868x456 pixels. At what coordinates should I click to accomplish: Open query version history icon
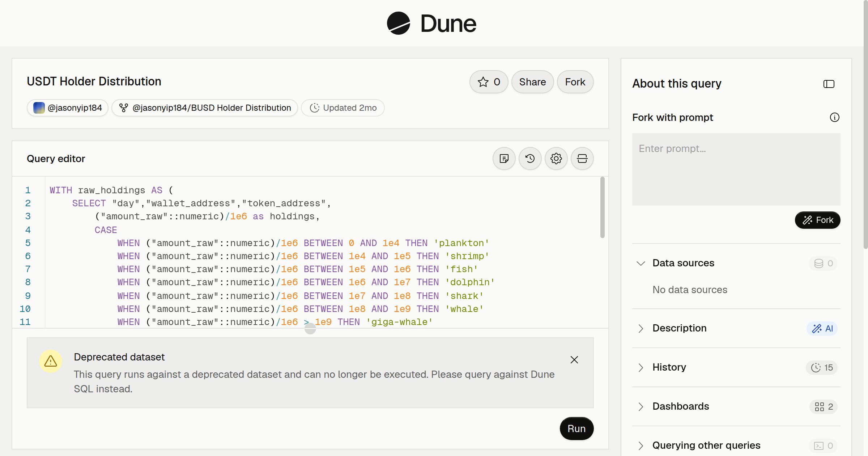pyautogui.click(x=530, y=159)
